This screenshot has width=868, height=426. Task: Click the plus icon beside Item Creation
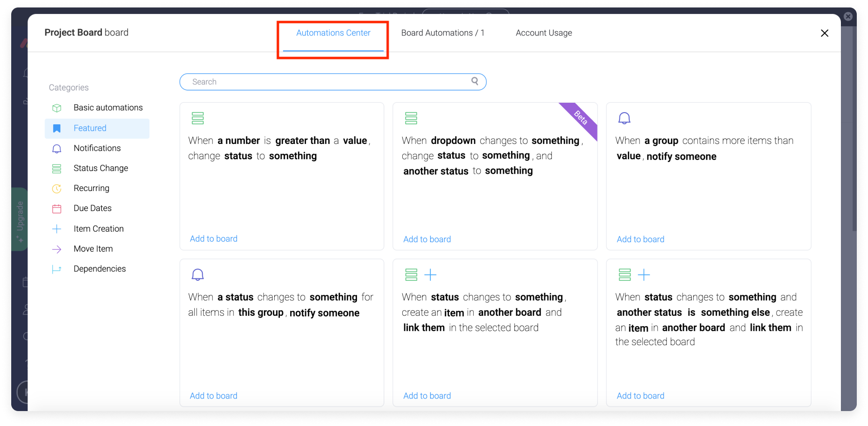[57, 229]
